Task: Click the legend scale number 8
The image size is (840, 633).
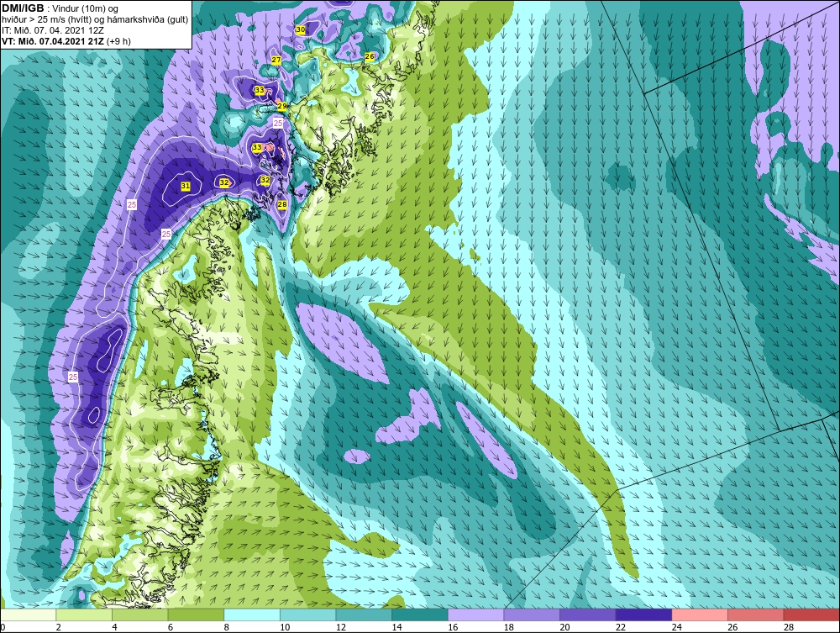Action: (x=227, y=627)
